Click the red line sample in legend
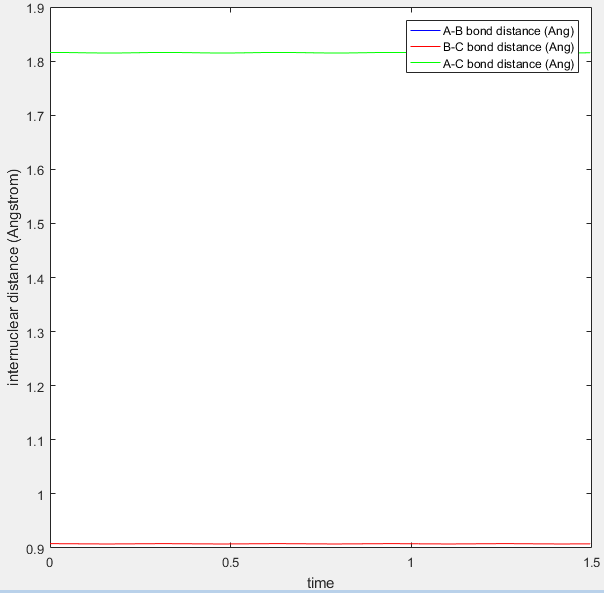Screen dimensions: 604x593 [425, 47]
